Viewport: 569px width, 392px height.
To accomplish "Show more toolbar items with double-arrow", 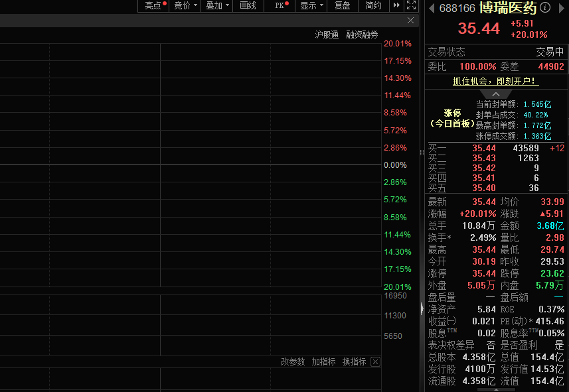I will [x=396, y=5].
